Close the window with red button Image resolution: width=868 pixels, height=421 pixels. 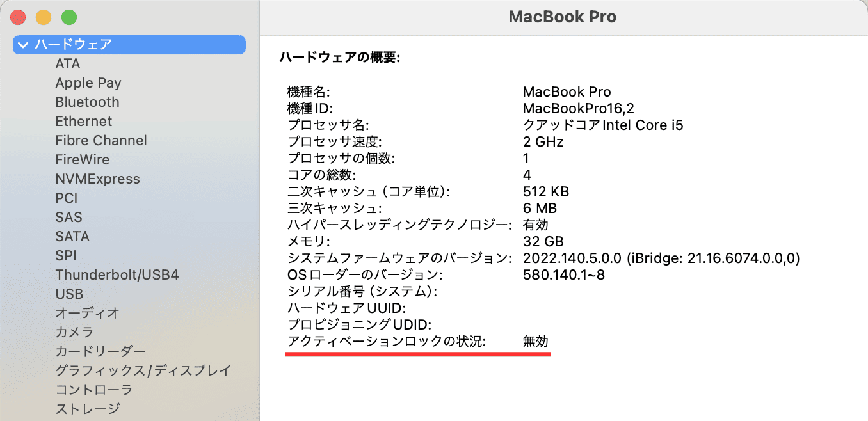(18, 17)
